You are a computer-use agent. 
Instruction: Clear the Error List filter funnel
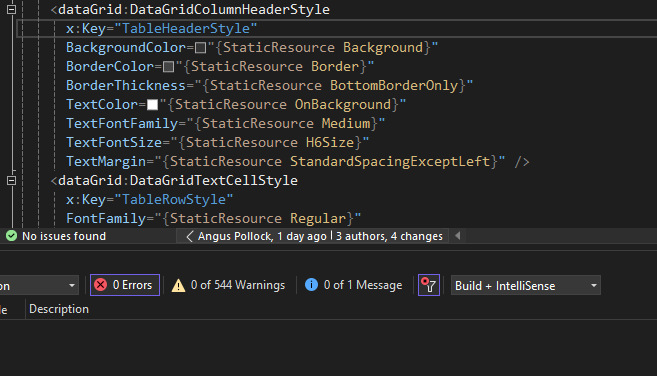429,285
